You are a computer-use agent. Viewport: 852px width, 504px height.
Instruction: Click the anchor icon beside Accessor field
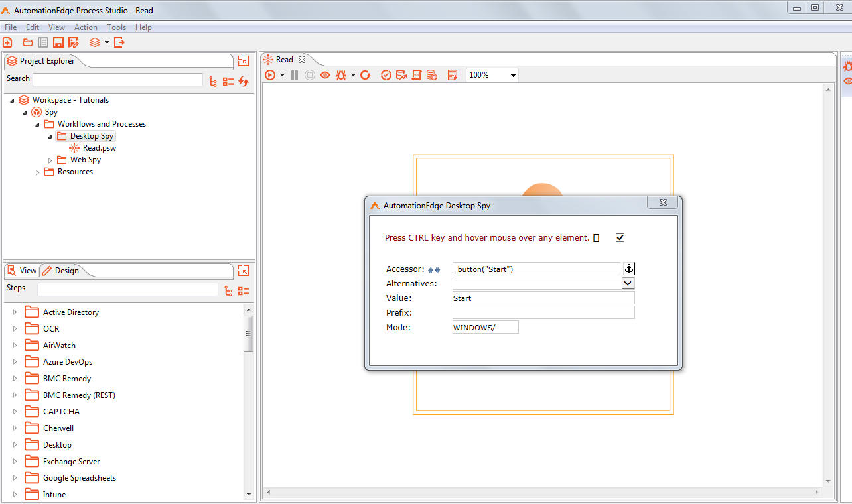(629, 269)
